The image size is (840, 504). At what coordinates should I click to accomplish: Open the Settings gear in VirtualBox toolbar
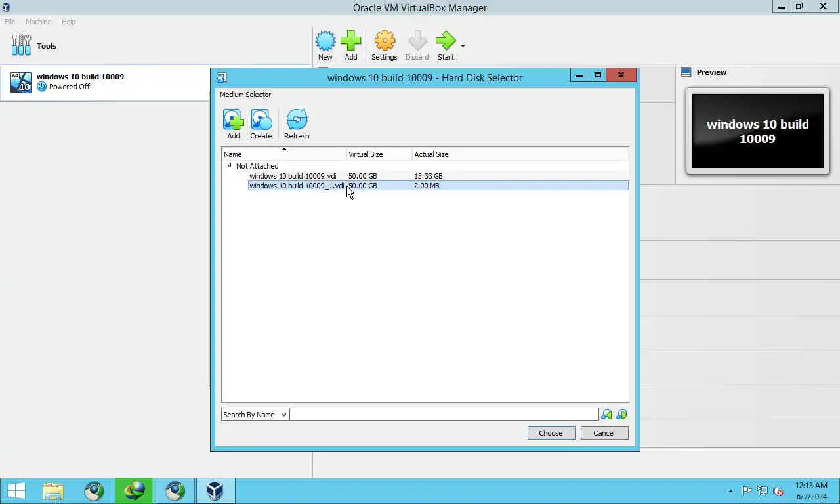[x=385, y=45]
